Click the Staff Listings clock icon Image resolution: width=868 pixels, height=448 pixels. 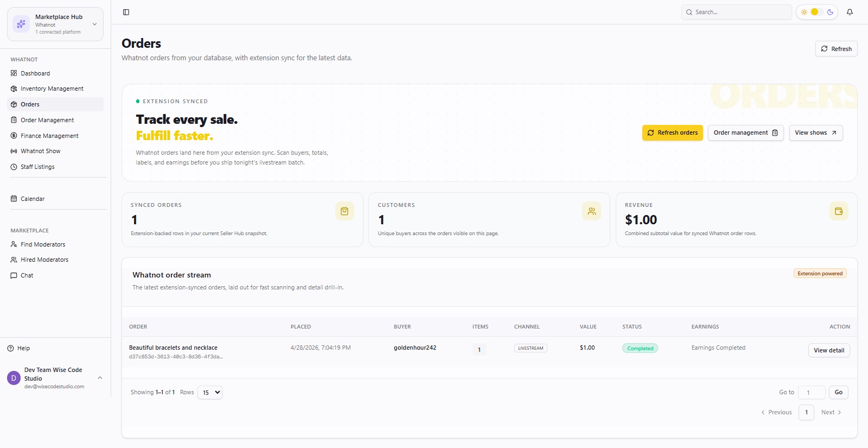click(14, 167)
